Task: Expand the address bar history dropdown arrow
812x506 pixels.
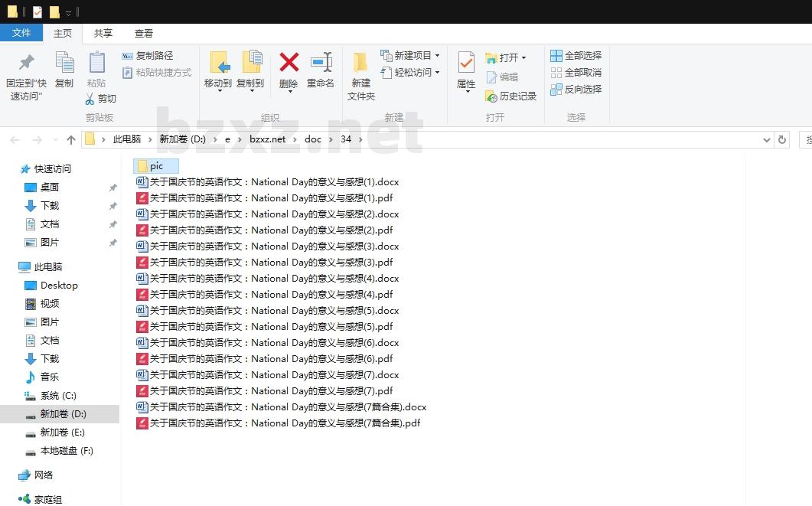Action: (767, 140)
